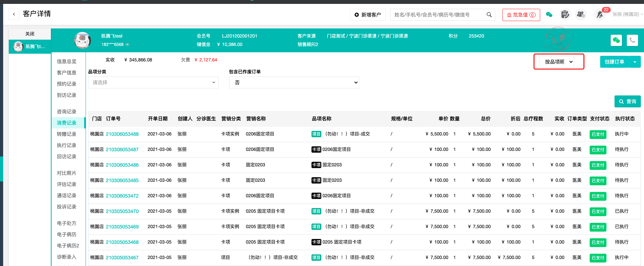
Task: Open the 包含已作废订单 dropdown
Action: coord(294,82)
